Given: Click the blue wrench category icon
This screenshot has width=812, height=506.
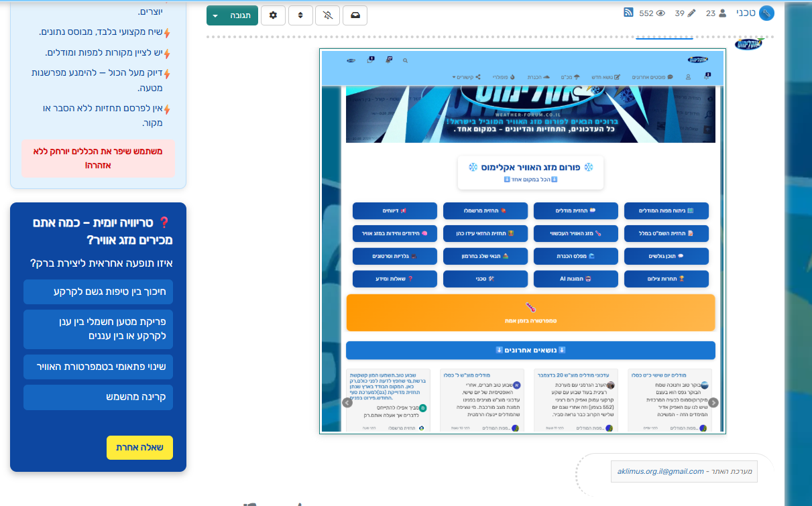Looking at the screenshot, I should (766, 13).
